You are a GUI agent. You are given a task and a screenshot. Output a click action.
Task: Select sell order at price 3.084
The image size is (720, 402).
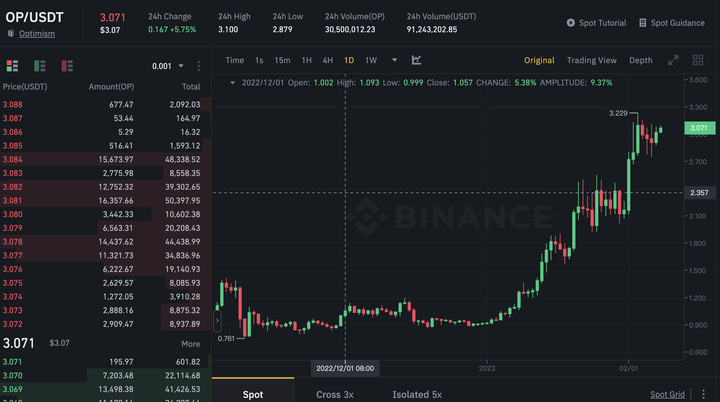click(106, 159)
